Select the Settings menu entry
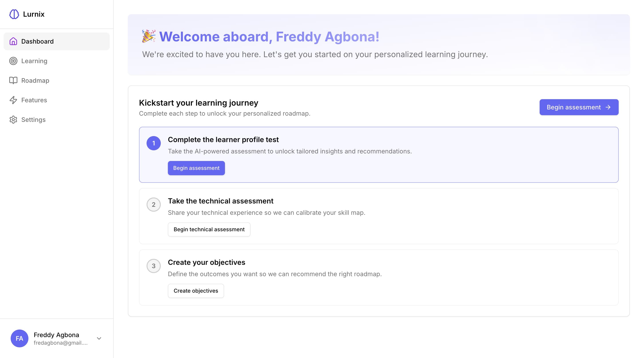644x358 pixels. coord(33,120)
